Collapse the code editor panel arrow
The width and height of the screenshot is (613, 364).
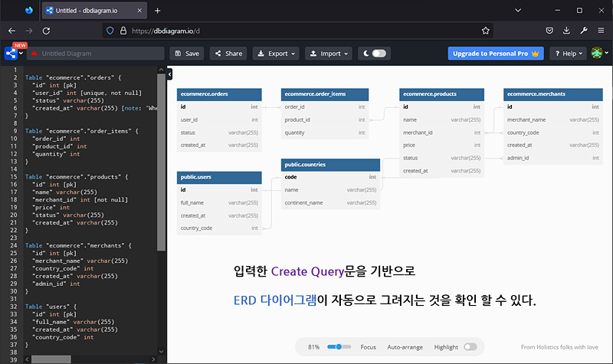pos(169,74)
